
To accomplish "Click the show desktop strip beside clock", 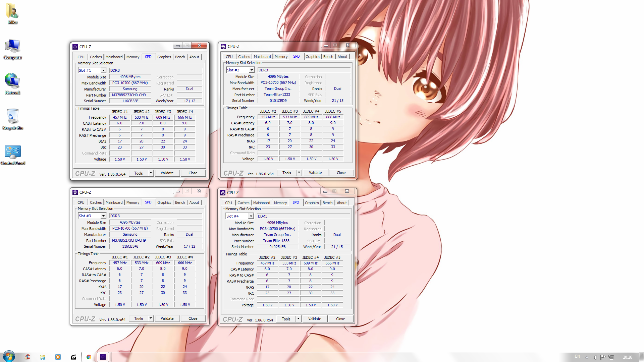I will pyautogui.click(x=641, y=357).
